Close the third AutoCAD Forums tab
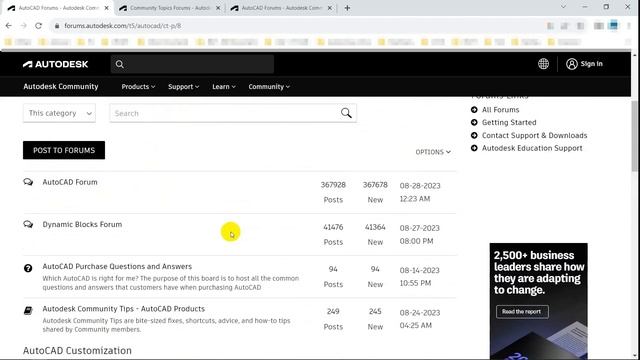Viewport: 640px width, 360px height. click(x=330, y=8)
